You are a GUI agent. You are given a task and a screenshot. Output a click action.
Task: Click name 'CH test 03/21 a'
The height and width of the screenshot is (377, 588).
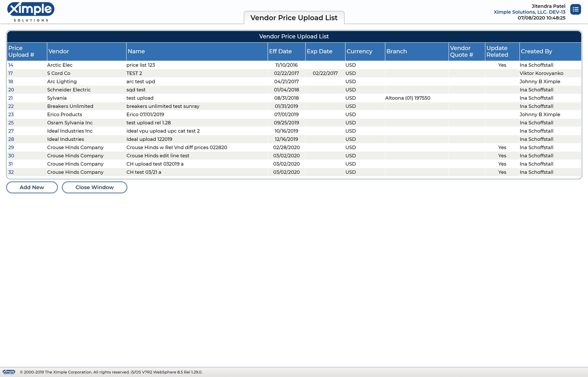click(144, 172)
